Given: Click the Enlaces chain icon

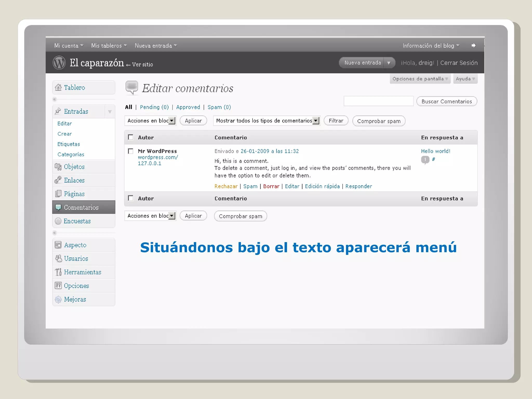Looking at the screenshot, I should point(58,180).
